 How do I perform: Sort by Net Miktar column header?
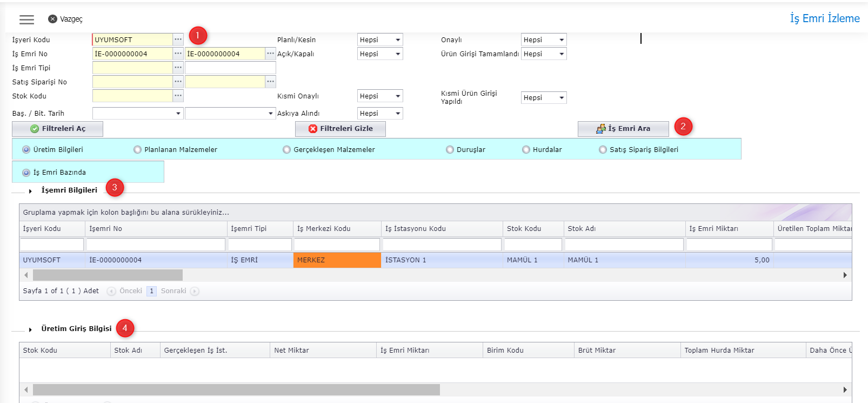click(x=323, y=351)
